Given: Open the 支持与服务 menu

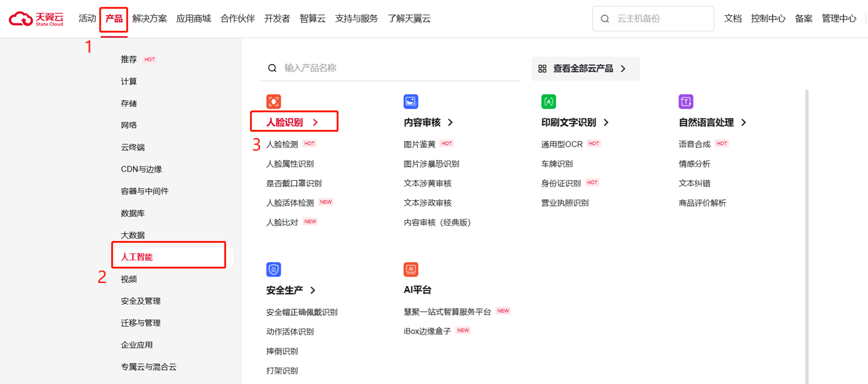Looking at the screenshot, I should (357, 19).
